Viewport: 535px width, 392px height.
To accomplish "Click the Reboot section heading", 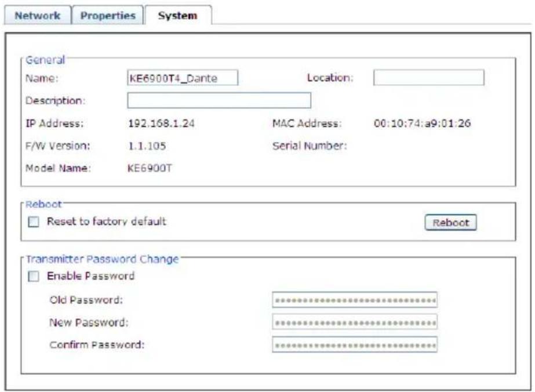I will [x=43, y=204].
